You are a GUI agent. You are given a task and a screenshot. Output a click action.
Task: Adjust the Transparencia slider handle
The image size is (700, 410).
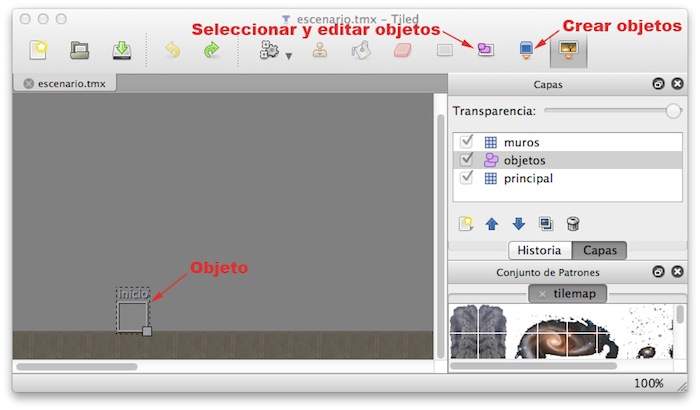673,111
